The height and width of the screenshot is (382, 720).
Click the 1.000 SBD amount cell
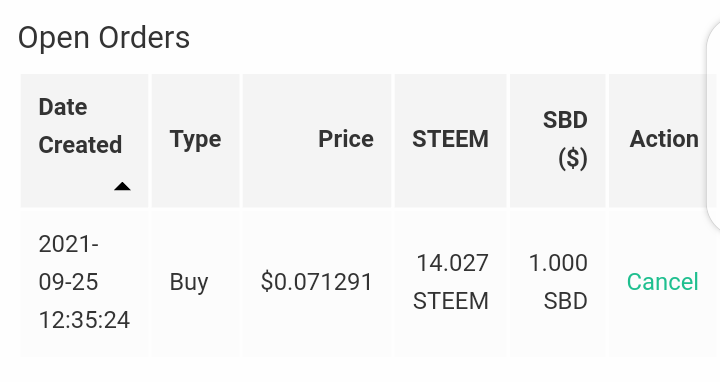pos(558,282)
